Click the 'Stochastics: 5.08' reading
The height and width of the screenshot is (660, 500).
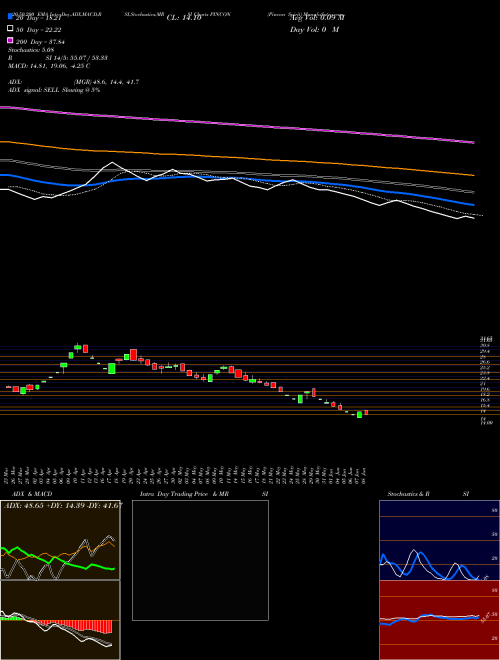coord(31,50)
